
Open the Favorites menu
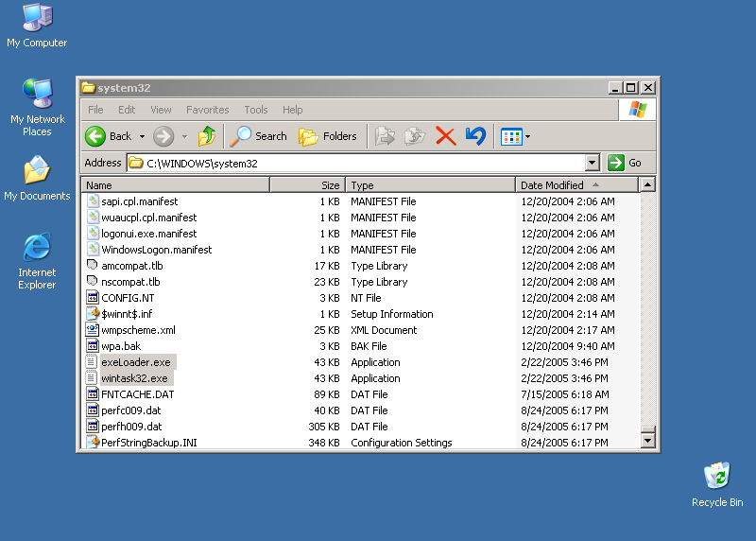click(x=207, y=110)
